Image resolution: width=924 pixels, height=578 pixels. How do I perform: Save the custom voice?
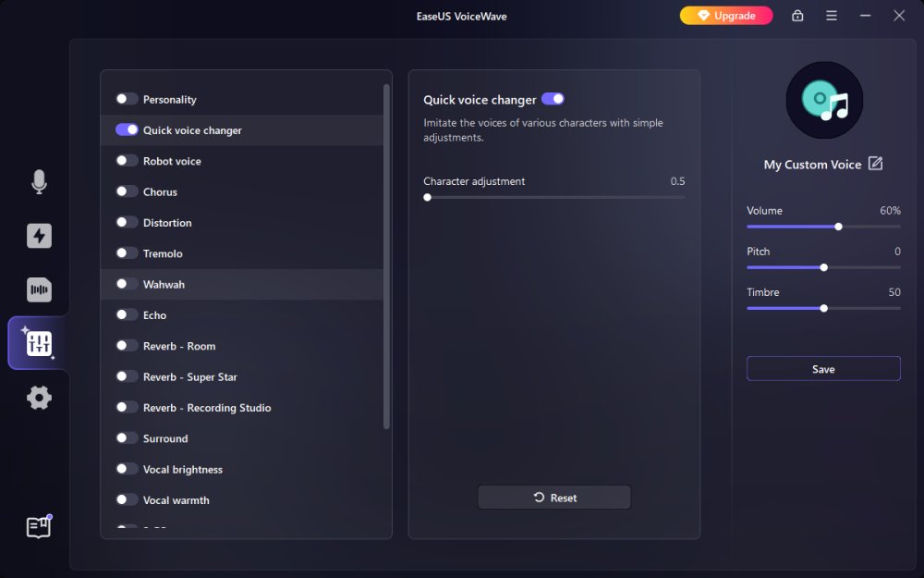(823, 369)
